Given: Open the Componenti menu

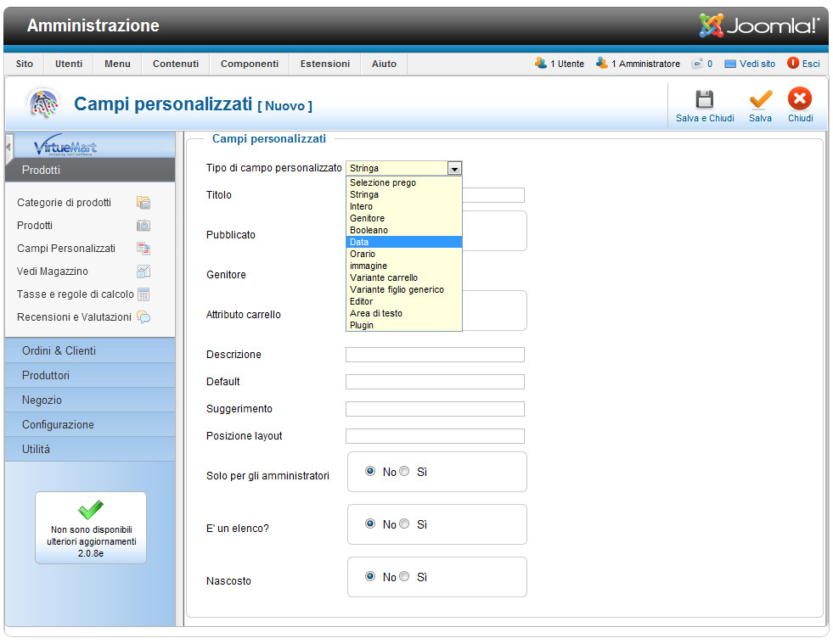Looking at the screenshot, I should pos(249,64).
